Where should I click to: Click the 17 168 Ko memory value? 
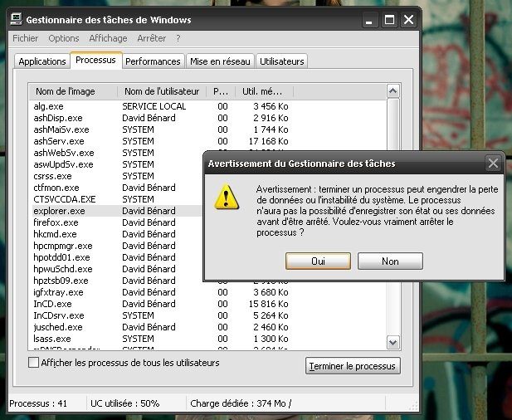268,141
